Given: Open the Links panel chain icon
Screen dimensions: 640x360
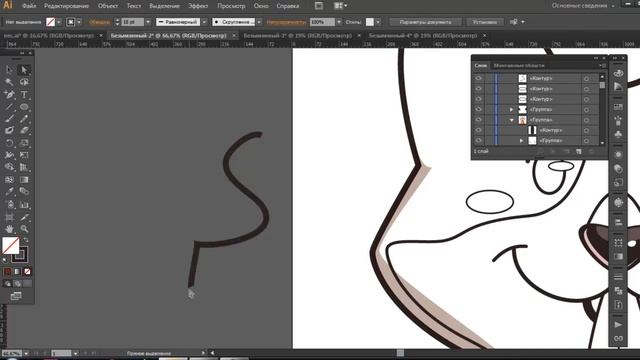Looking at the screenshot, I should [x=618, y=338].
